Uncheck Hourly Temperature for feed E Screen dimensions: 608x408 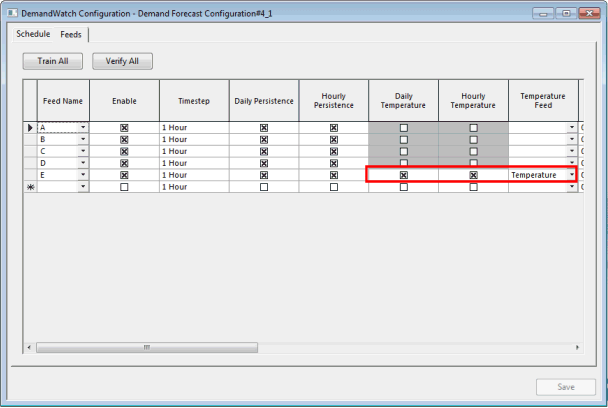click(x=473, y=175)
